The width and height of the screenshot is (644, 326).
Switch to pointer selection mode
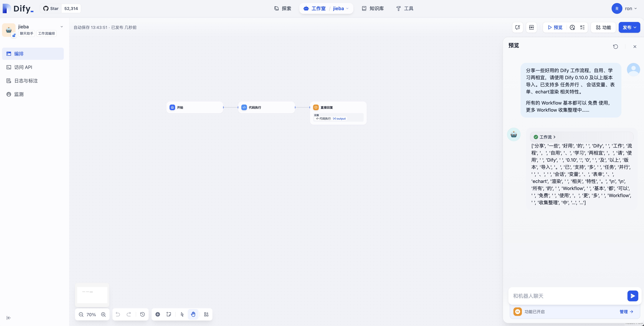182,315
